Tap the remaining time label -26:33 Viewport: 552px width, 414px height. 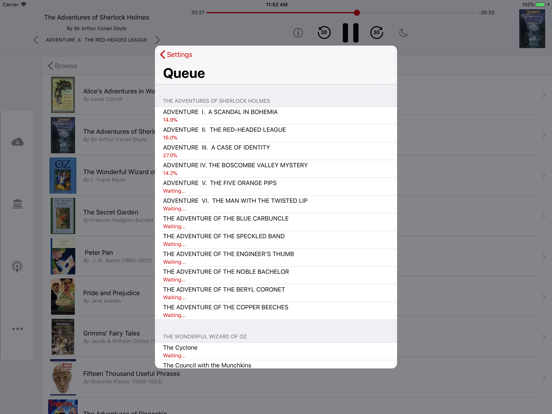click(486, 13)
